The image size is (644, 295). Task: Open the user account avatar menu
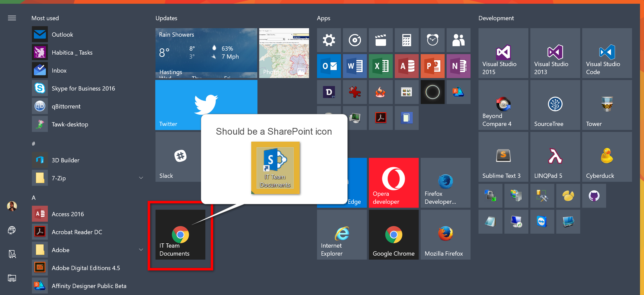point(12,206)
